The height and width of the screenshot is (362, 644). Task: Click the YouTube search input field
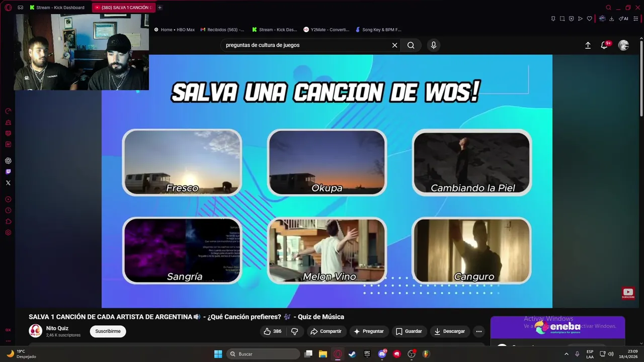(x=306, y=45)
